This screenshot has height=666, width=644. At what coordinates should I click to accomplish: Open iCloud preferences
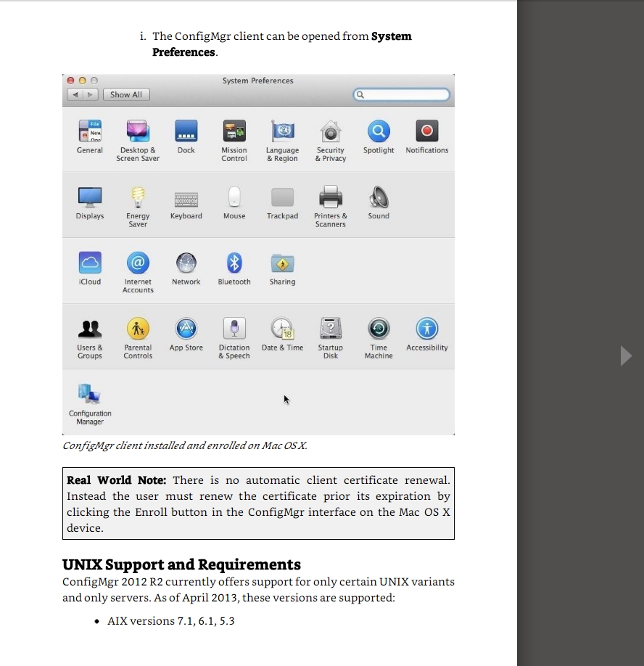coord(89,263)
